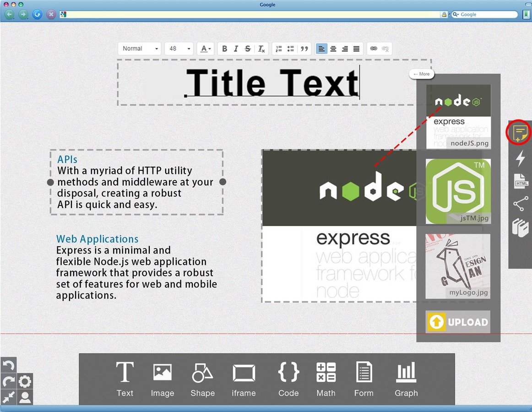Click the right handle of APIs box
This screenshot has width=532, height=412.
coord(223,182)
